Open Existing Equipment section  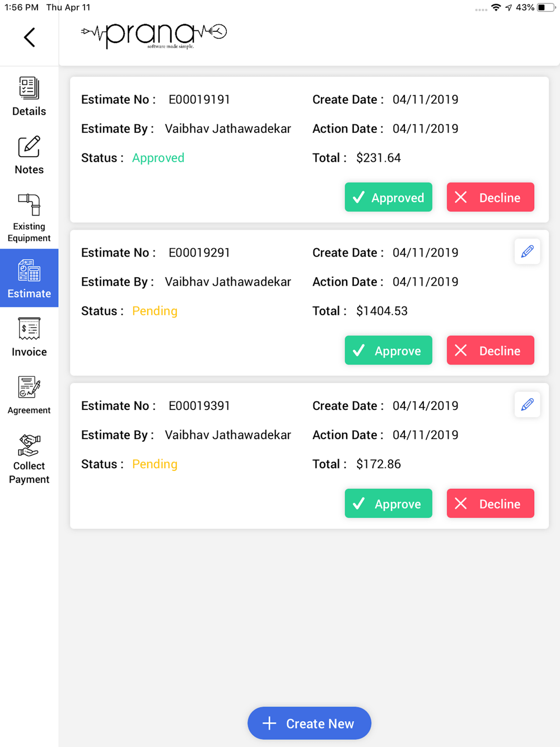point(29,218)
